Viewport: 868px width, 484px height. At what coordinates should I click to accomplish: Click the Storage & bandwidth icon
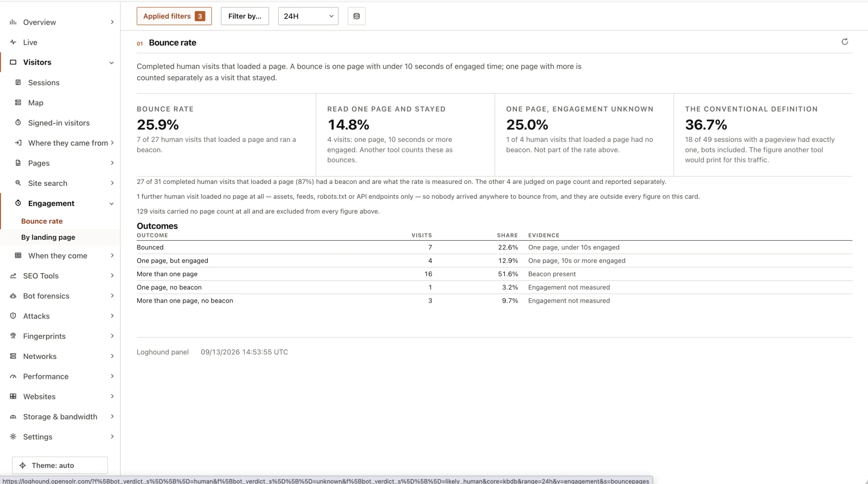point(13,416)
